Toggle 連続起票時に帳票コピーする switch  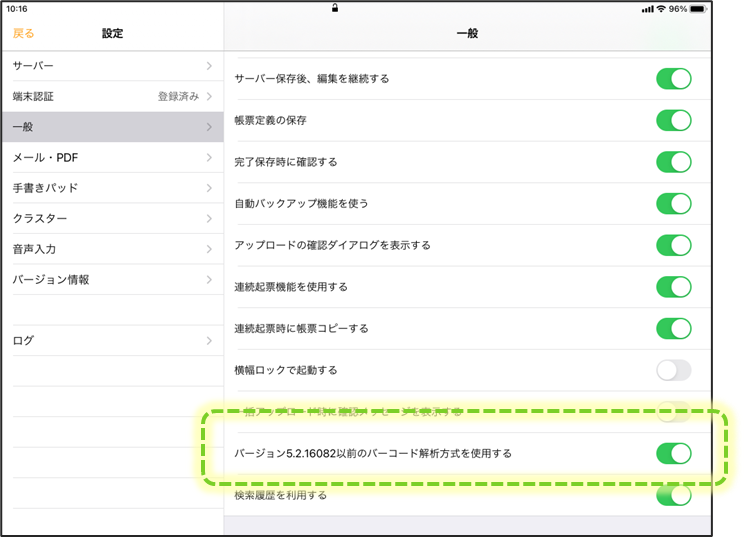(673, 328)
